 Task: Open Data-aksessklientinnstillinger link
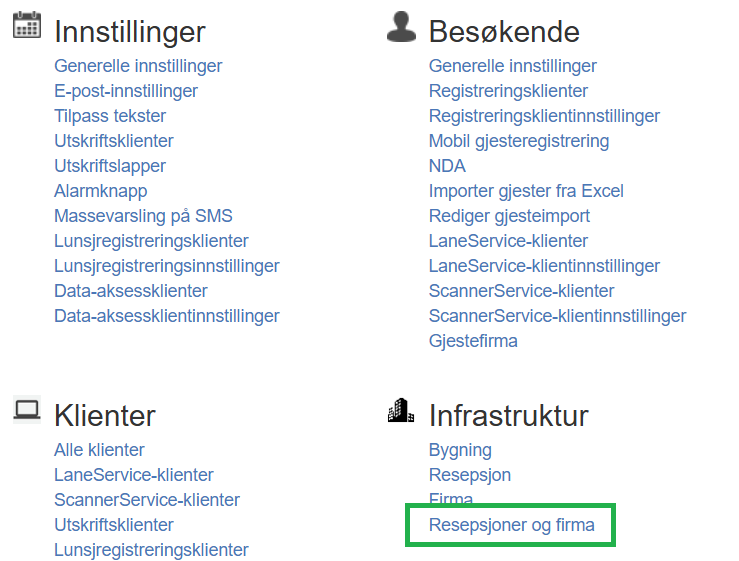[x=167, y=316]
